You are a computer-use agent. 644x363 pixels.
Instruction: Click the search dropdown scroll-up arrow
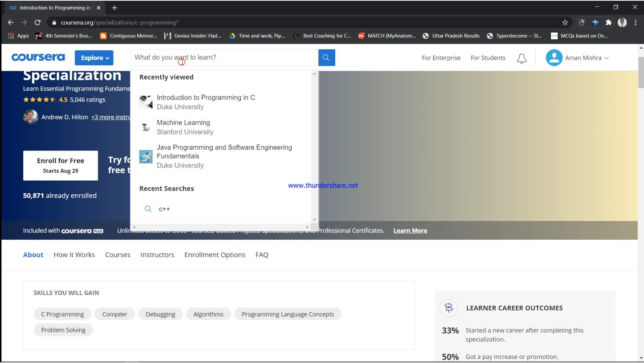pos(314,74)
